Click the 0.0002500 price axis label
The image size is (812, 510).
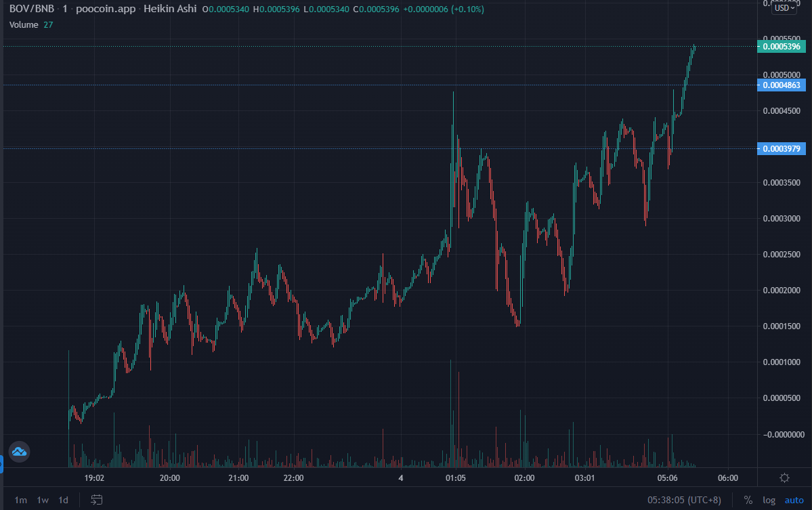click(782, 254)
